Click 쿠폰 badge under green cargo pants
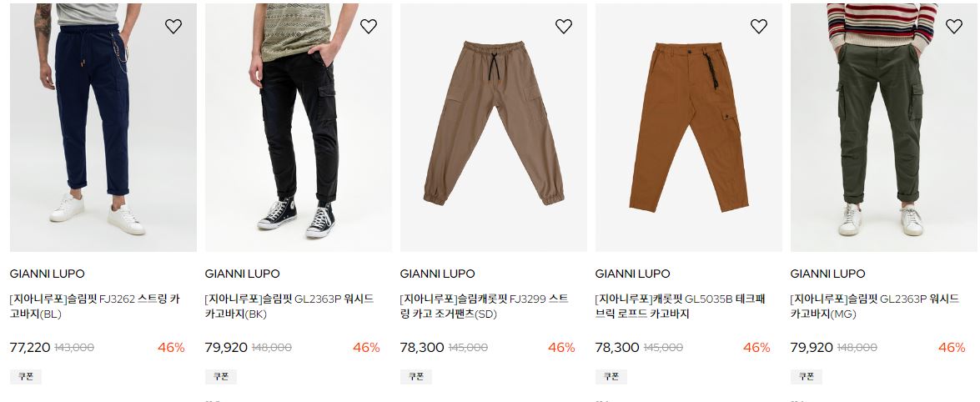Screen dimensions: 980x402 click(x=806, y=376)
